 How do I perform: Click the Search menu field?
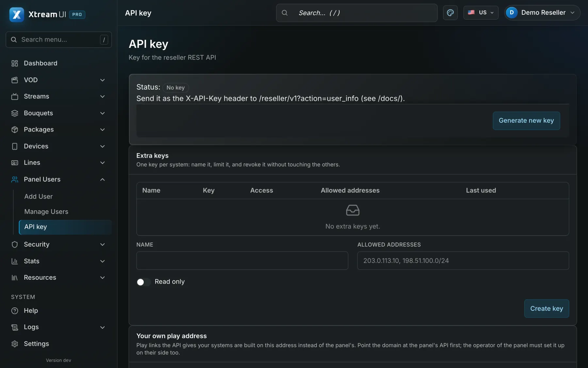[59, 40]
